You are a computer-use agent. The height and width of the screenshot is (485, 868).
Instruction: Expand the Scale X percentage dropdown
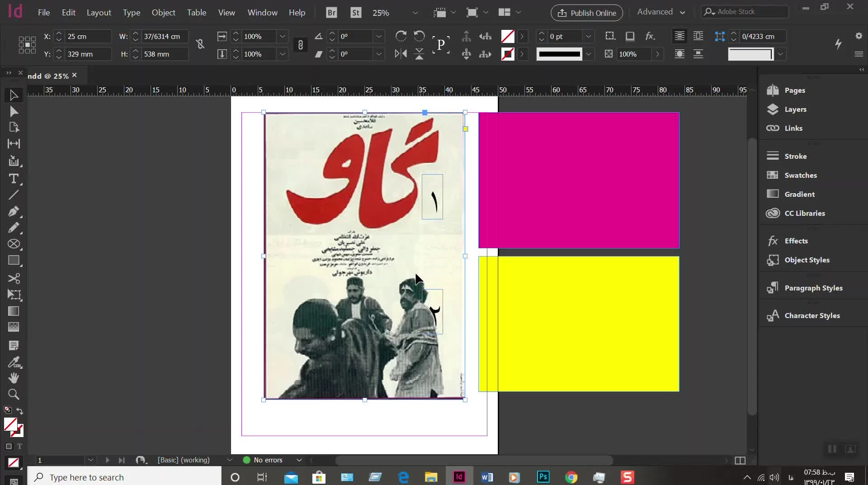(x=283, y=36)
